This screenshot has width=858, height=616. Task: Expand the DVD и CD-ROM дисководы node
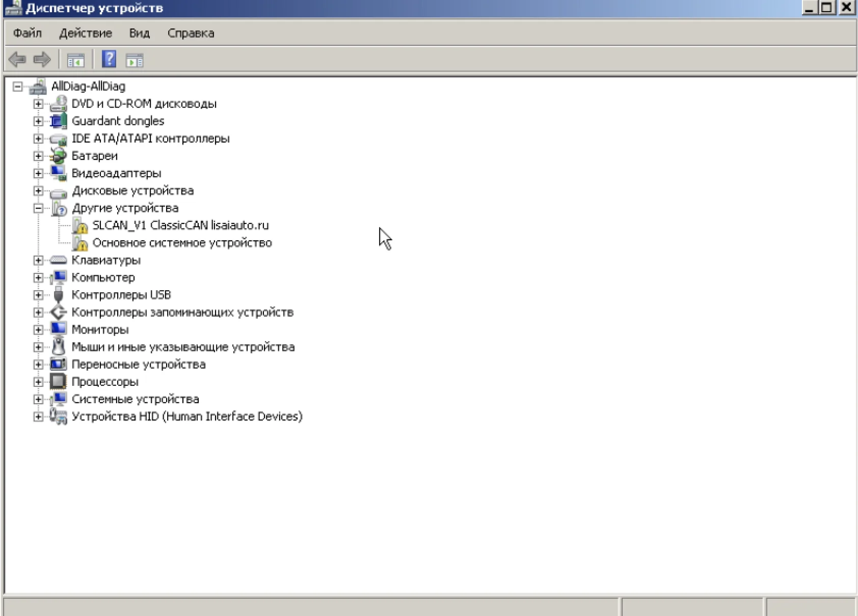pyautogui.click(x=38, y=104)
